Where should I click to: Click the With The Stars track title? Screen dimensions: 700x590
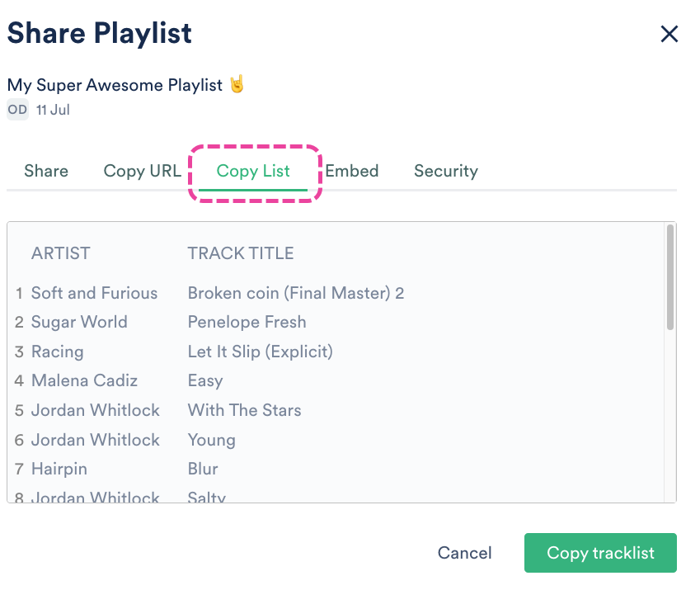click(x=244, y=410)
